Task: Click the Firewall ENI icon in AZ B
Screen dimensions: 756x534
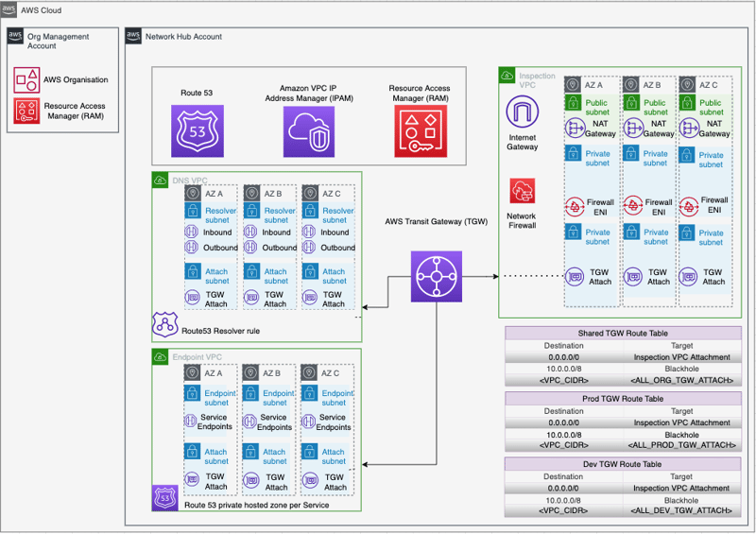Action: pyautogui.click(x=633, y=206)
